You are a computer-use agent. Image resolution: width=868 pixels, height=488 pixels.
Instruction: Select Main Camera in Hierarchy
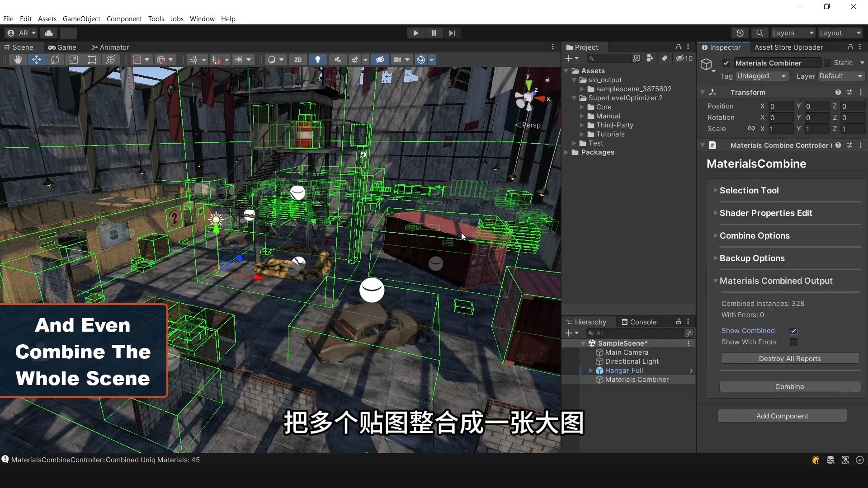tap(626, 352)
